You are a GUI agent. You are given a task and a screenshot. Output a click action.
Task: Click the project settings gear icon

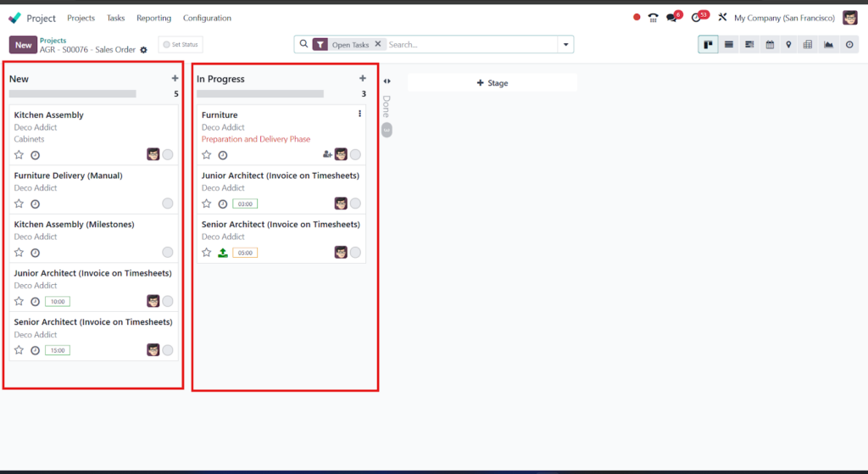pos(144,50)
